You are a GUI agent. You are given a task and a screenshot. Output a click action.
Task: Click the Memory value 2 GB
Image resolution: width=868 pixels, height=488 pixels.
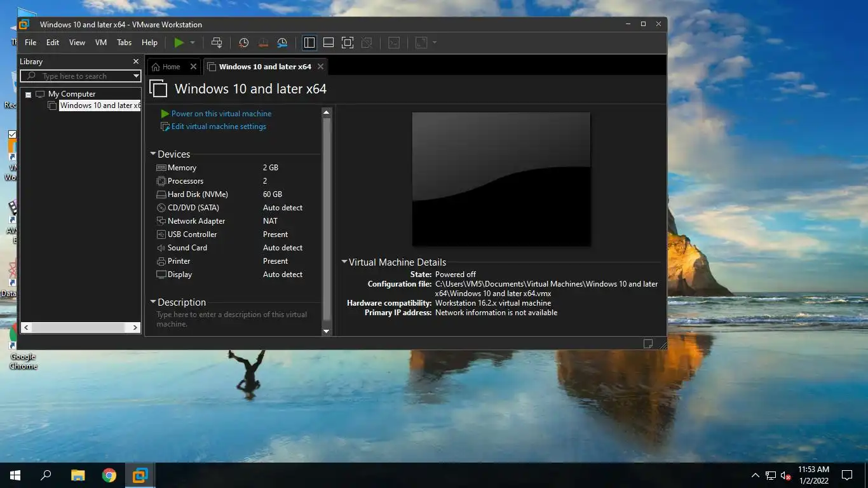tap(271, 168)
